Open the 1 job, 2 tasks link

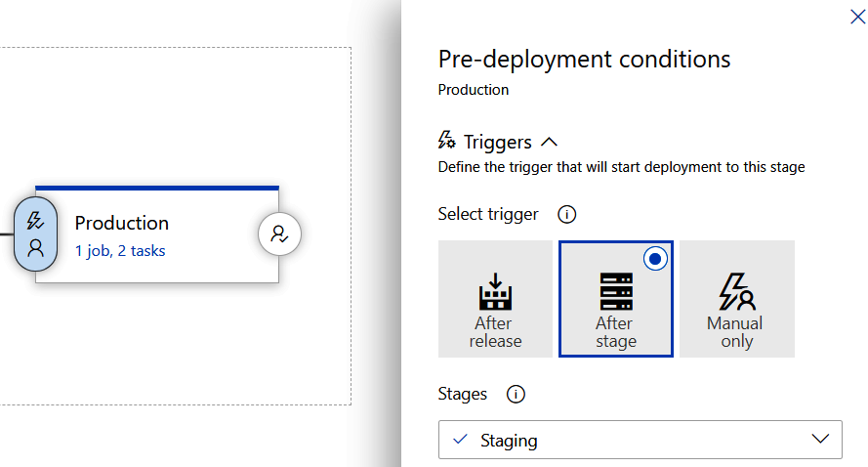(120, 251)
